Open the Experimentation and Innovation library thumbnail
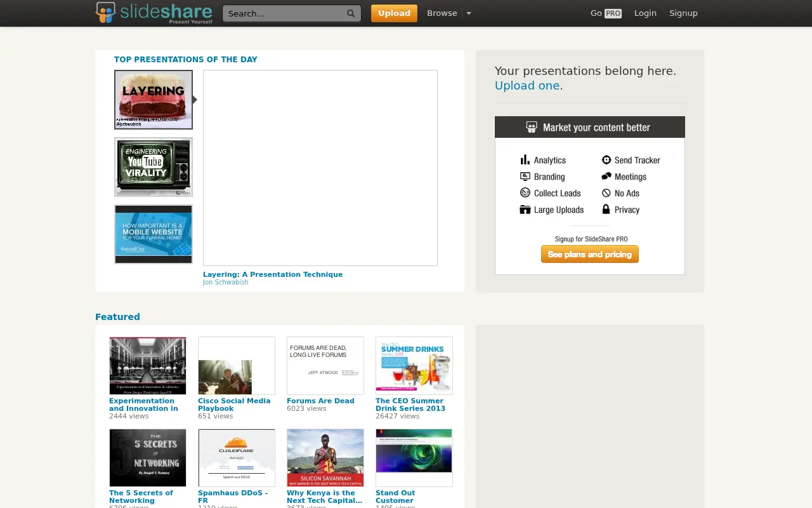 click(x=148, y=366)
